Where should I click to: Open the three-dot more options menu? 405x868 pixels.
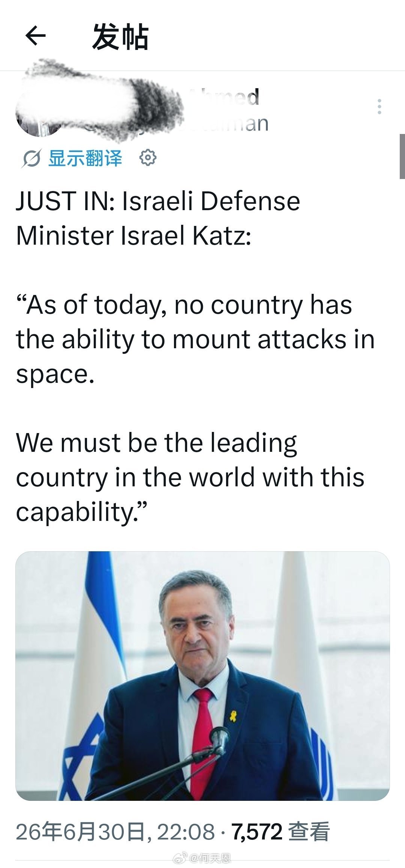(x=379, y=107)
